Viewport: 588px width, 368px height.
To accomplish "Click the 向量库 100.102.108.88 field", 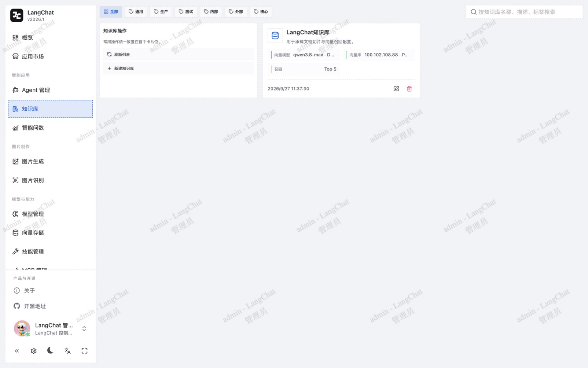I will click(x=380, y=55).
